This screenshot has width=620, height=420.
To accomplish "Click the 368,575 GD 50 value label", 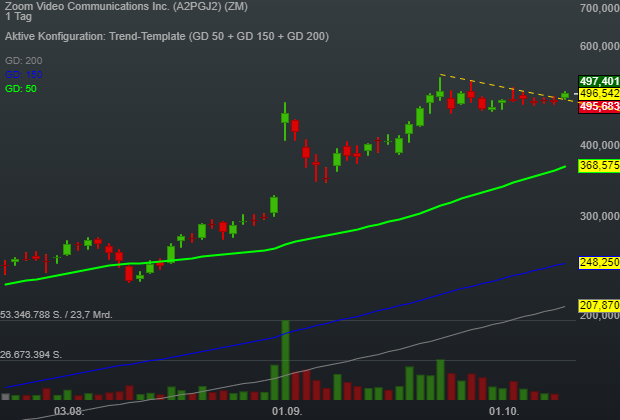I will coord(599,165).
